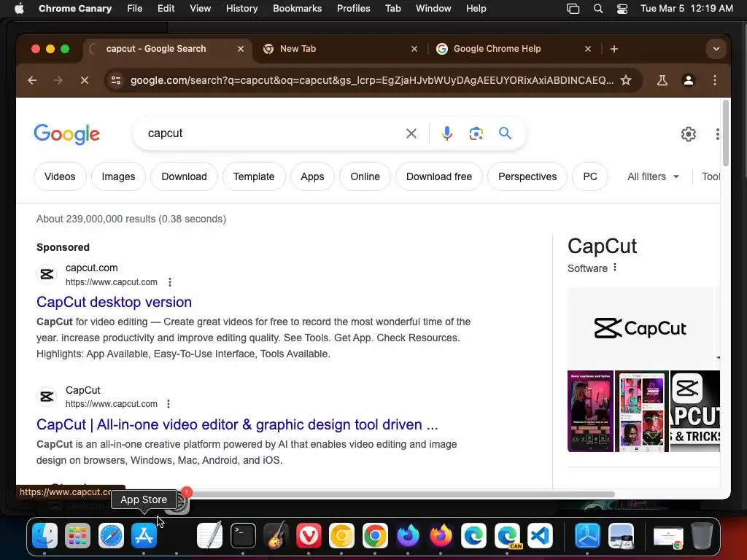
Task: Stop page loading with the X button
Action: tap(85, 80)
